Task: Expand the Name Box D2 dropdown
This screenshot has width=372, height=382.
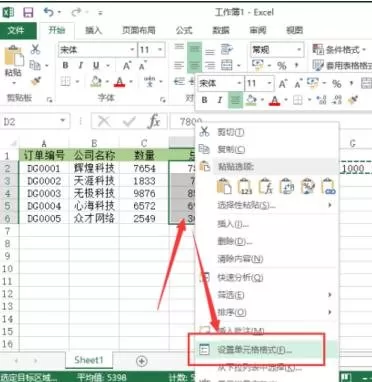Action: pos(63,121)
